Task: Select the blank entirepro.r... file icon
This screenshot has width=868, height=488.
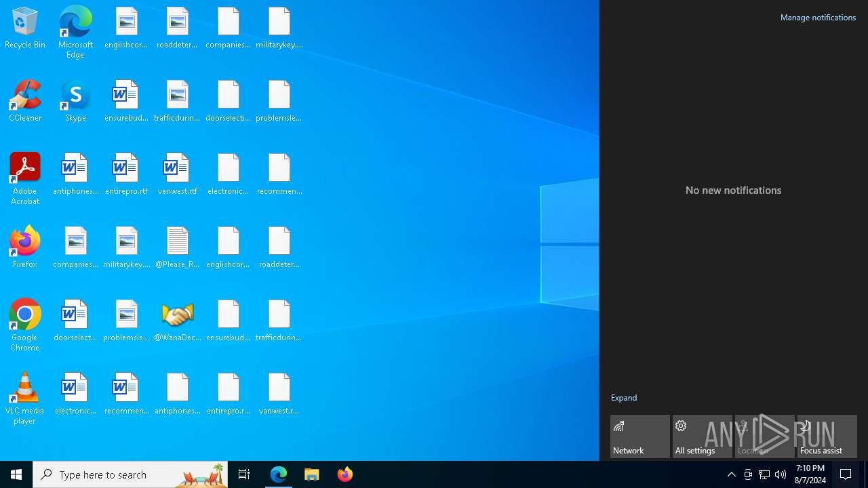Action: (229, 394)
